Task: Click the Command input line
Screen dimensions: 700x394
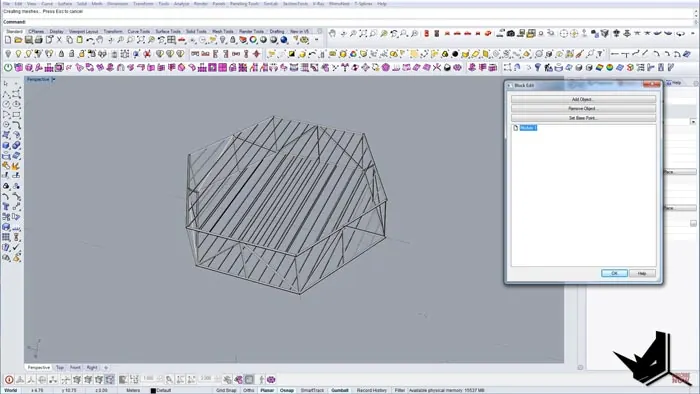Action: point(348,22)
